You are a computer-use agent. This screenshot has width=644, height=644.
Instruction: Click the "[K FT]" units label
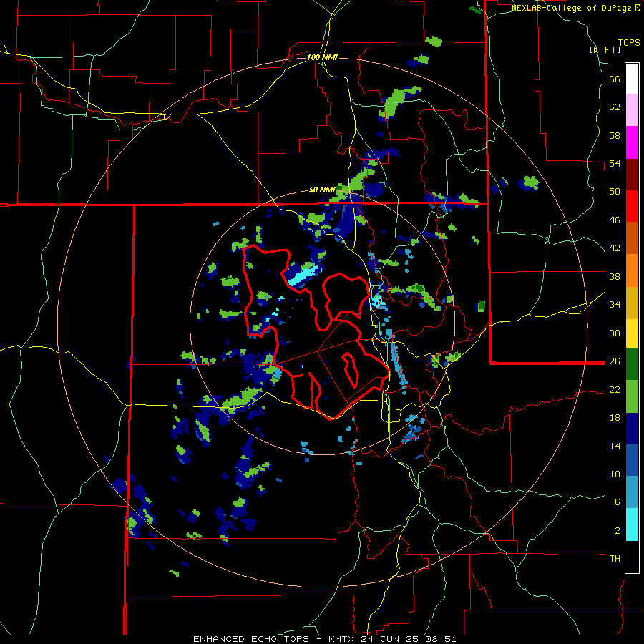605,50
